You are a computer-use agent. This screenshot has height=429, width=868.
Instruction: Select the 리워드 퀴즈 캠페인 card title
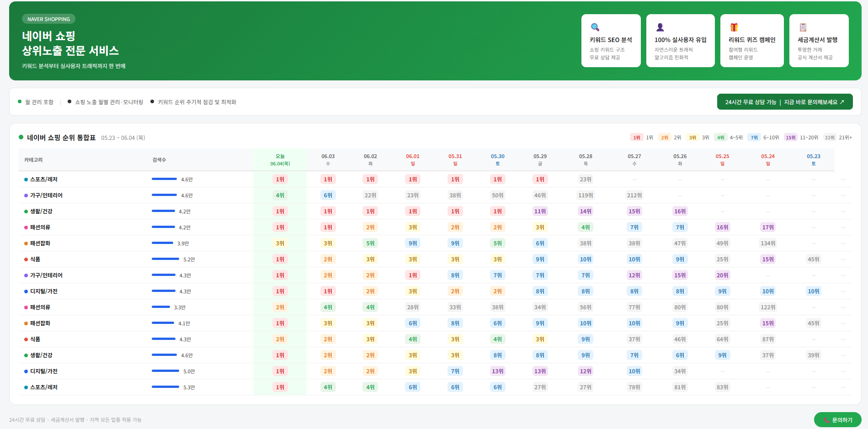pos(752,40)
